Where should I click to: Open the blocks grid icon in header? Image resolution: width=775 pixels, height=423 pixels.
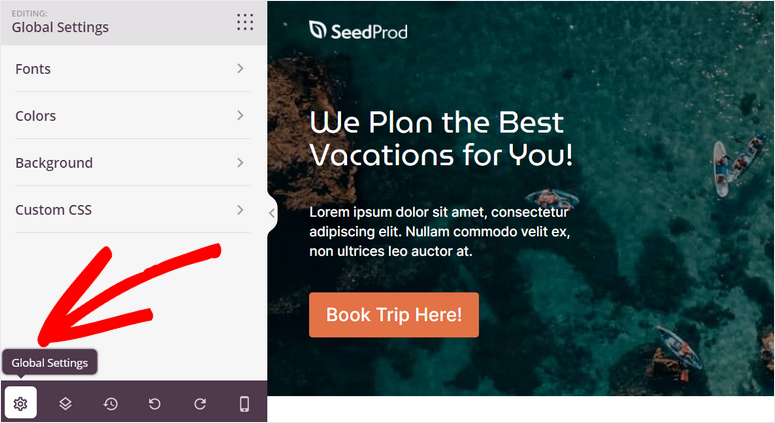(245, 22)
